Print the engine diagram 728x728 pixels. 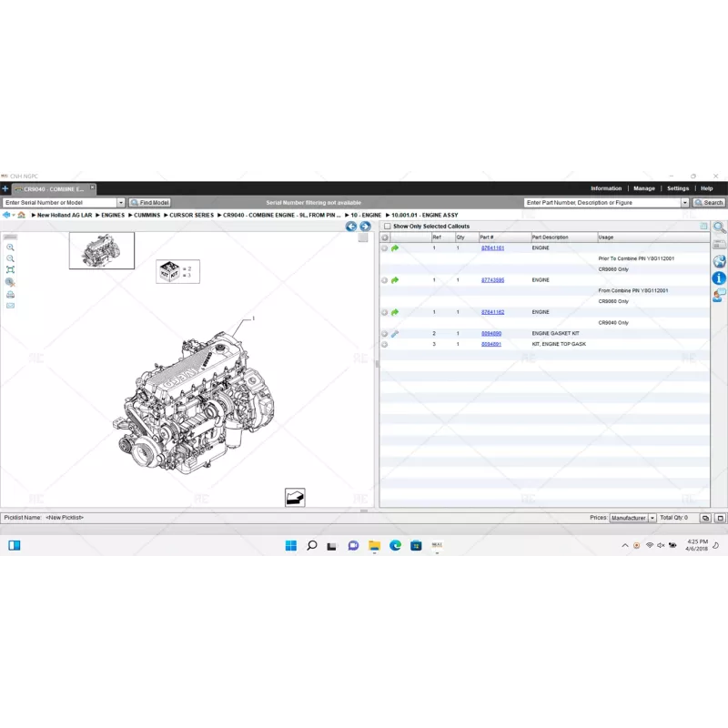[10, 294]
